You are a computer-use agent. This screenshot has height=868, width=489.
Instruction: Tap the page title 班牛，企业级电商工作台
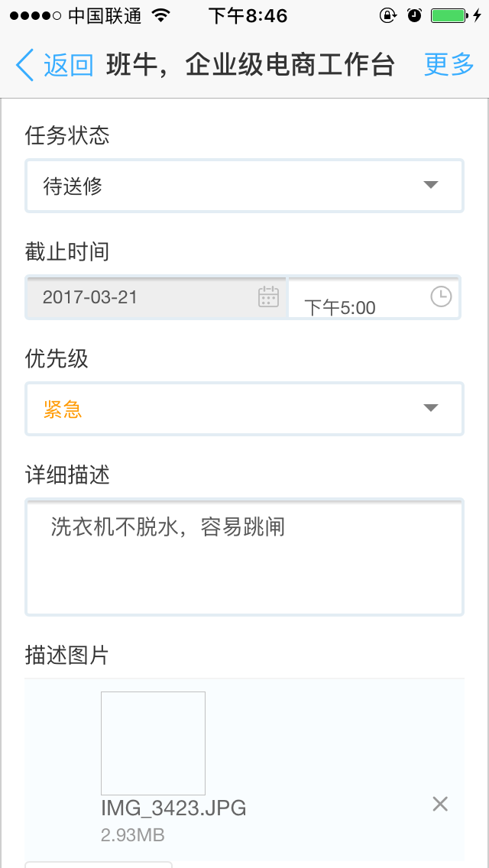251,65
